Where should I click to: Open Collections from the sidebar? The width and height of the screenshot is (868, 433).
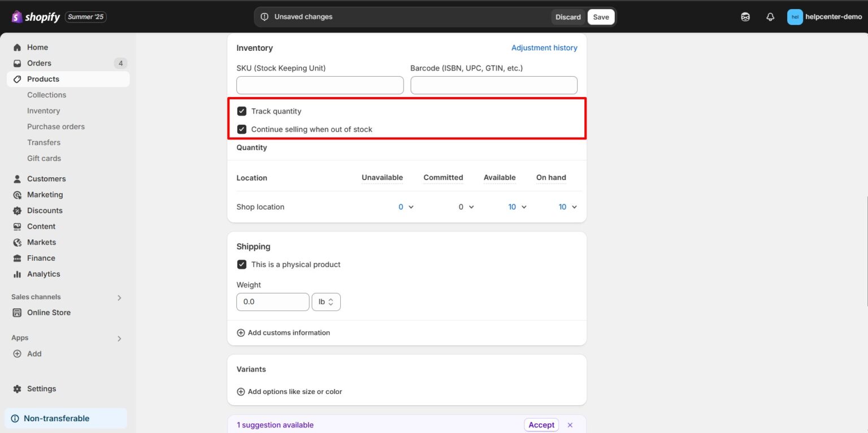46,94
